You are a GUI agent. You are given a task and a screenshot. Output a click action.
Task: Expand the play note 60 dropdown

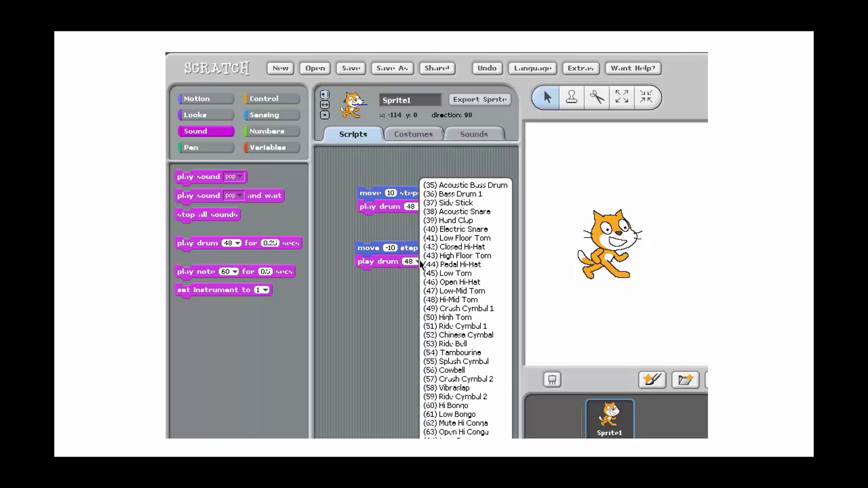[235, 271]
